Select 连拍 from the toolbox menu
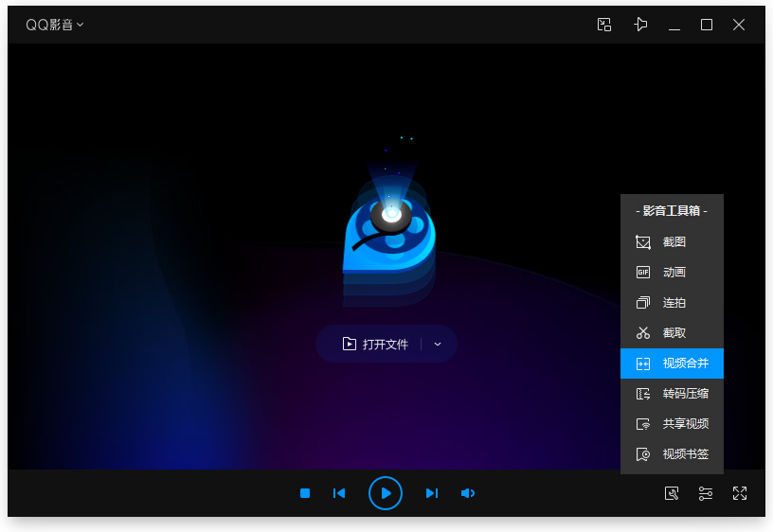This screenshot has height=532, width=773. coord(673,303)
